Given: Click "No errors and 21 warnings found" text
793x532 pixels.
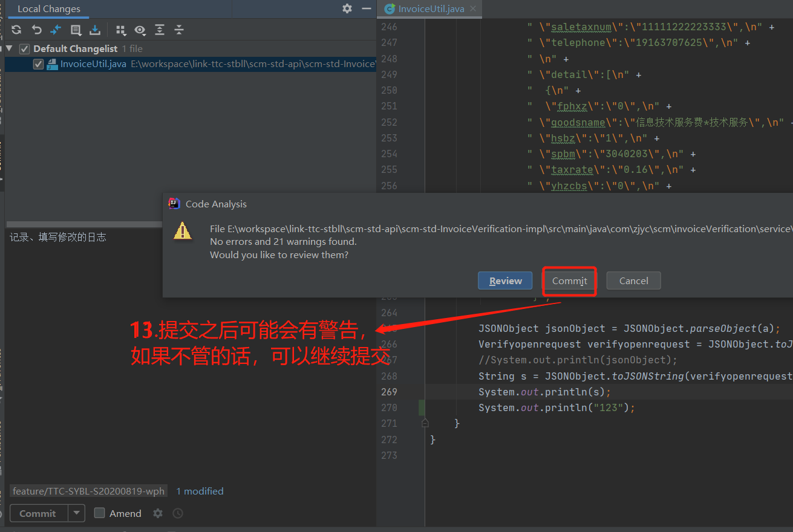Looking at the screenshot, I should click(x=283, y=242).
